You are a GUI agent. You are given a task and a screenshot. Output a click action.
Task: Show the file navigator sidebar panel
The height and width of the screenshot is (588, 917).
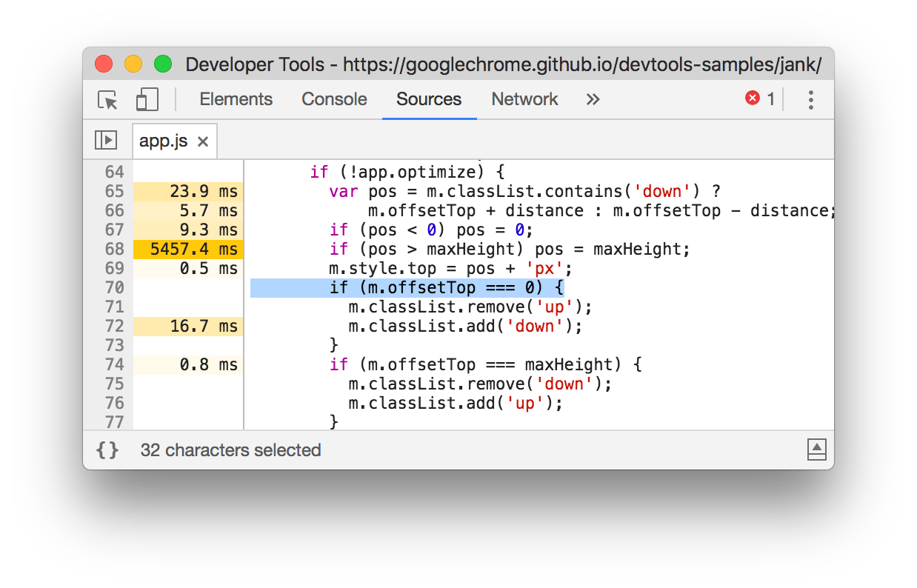(106, 140)
